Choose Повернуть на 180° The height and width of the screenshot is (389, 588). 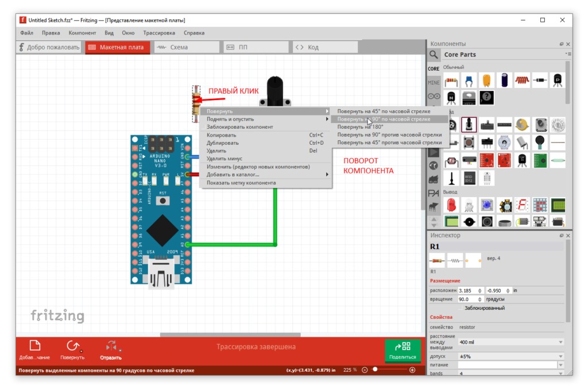point(390,127)
